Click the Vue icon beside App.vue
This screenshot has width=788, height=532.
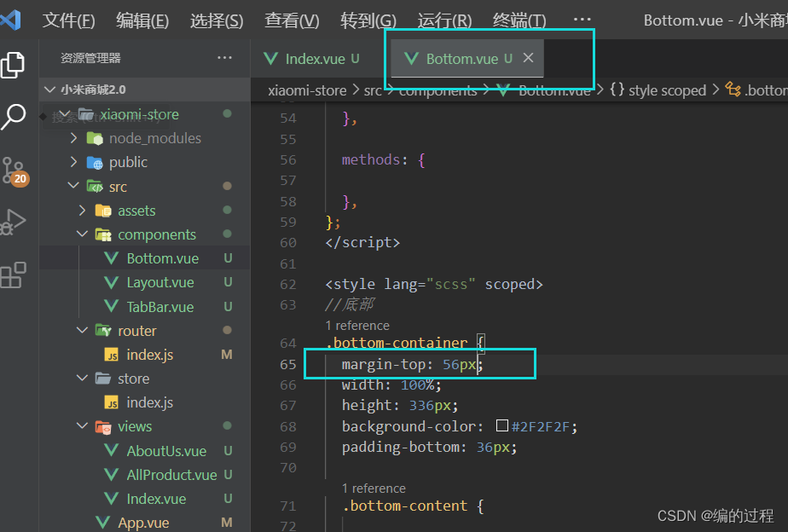[x=103, y=523]
